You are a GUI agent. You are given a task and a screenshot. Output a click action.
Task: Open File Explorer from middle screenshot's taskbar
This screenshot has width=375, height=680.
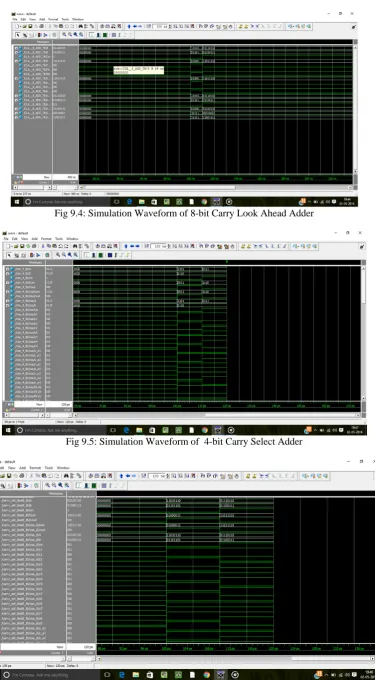tap(139, 430)
